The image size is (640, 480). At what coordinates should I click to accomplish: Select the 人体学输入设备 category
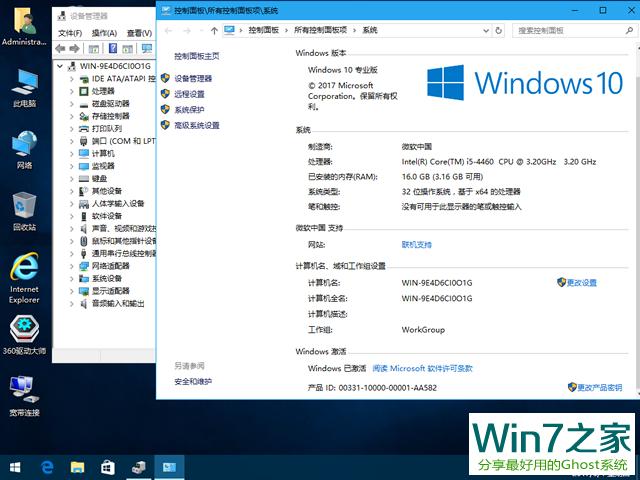click(118, 204)
